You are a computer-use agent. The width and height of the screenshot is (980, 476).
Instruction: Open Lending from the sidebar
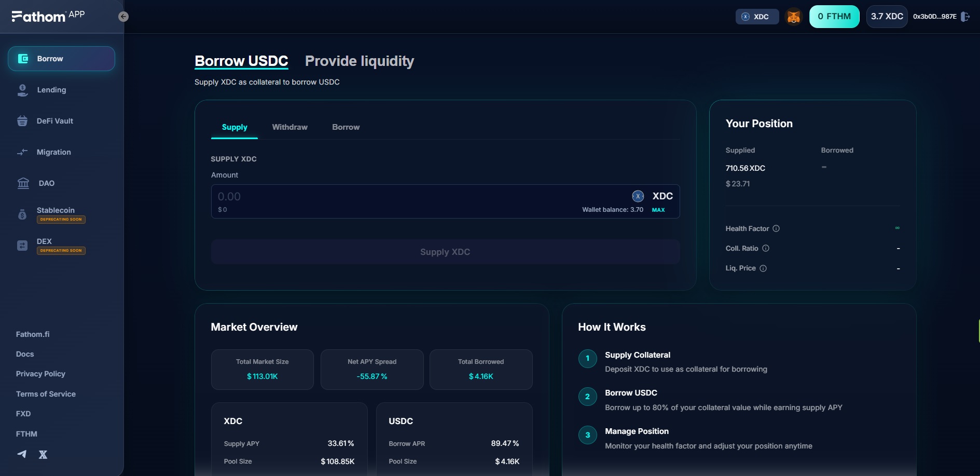pyautogui.click(x=51, y=90)
